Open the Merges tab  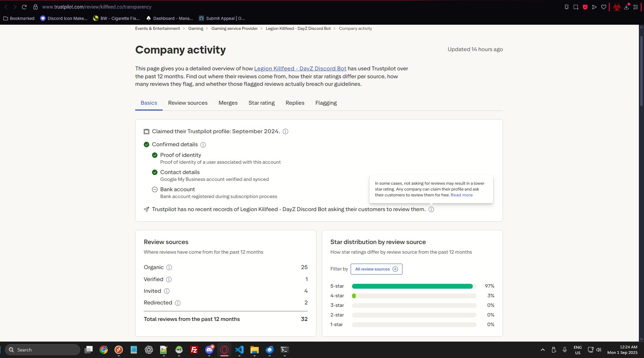228,103
